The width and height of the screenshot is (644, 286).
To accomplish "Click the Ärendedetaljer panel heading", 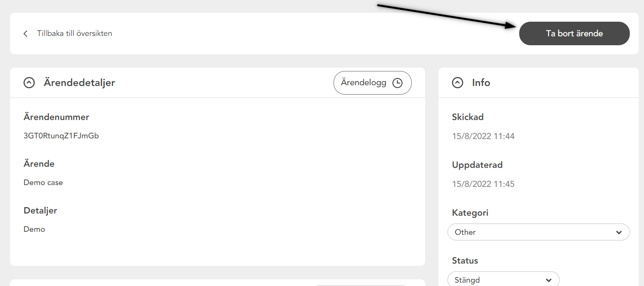I will coord(79,83).
